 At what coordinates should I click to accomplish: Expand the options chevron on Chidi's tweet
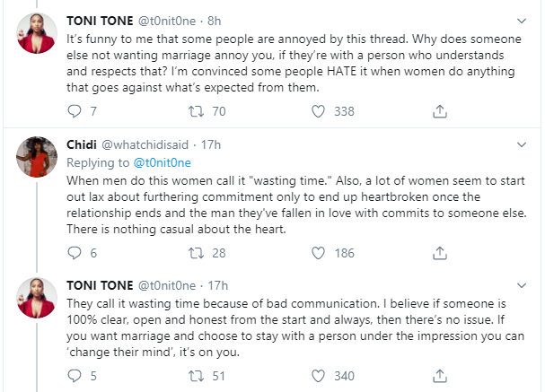pos(523,144)
